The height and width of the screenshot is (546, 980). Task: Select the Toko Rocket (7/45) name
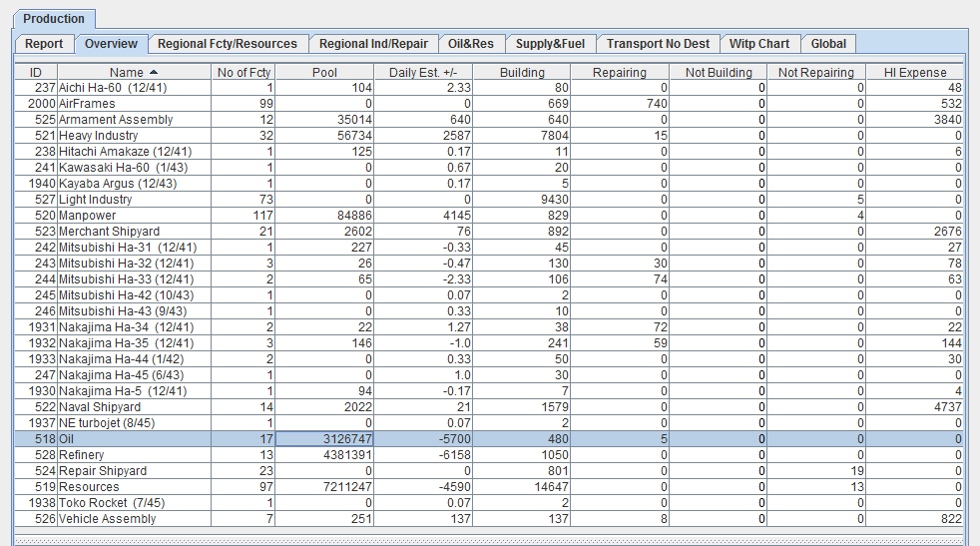(x=111, y=503)
